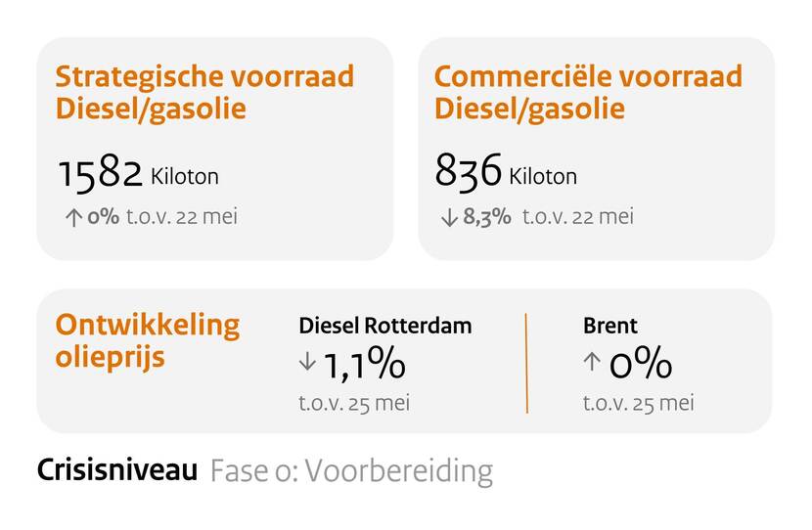Screen dimensions: 812x530
Task: Select the Strategische voorraad Diesel/gasolie heading
Action: click(x=203, y=92)
